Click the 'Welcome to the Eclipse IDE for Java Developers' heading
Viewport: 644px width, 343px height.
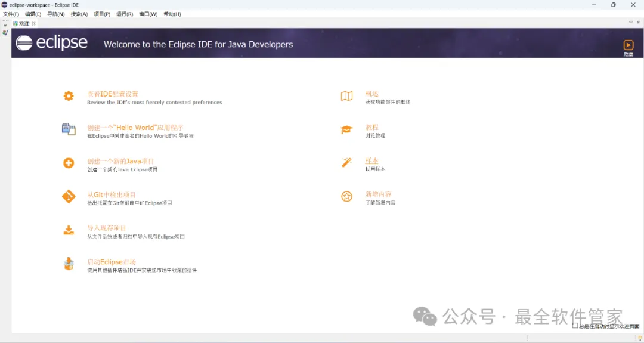pyautogui.click(x=199, y=44)
